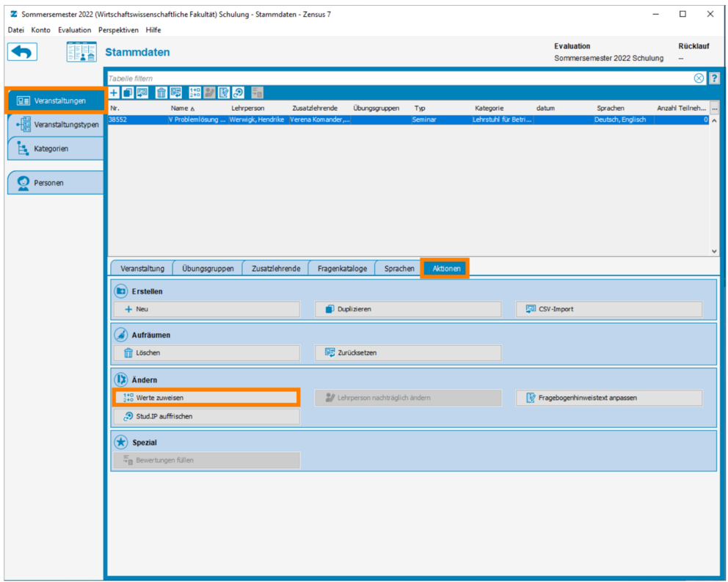
Task: Click the Stud.IP auffrischen button
Action: point(207,416)
